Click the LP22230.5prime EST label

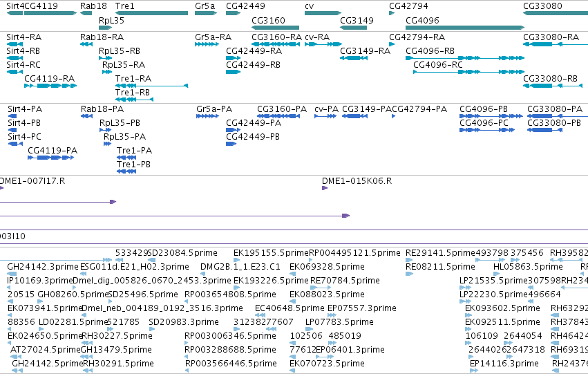click(493, 294)
